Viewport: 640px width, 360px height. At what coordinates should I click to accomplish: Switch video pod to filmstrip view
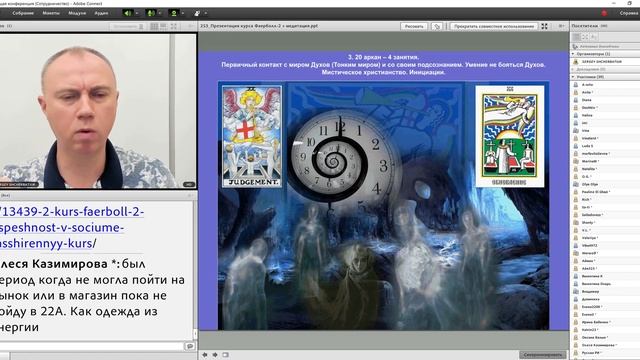tap(164, 26)
